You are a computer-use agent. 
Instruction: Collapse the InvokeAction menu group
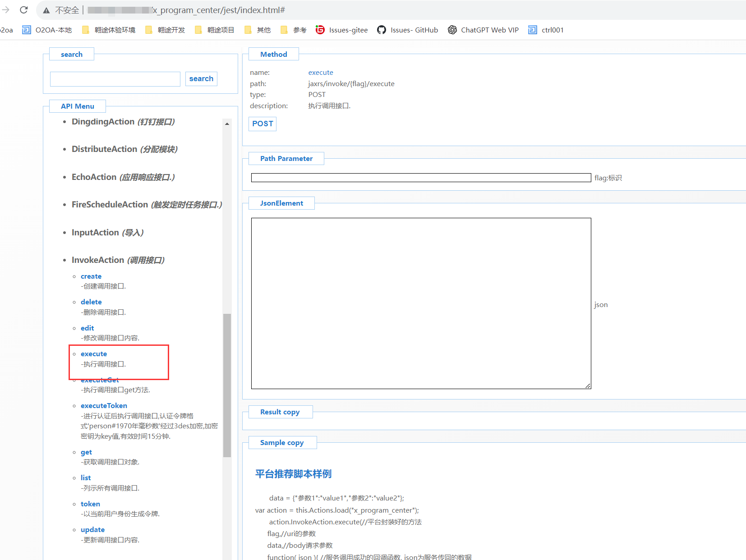tap(97, 260)
